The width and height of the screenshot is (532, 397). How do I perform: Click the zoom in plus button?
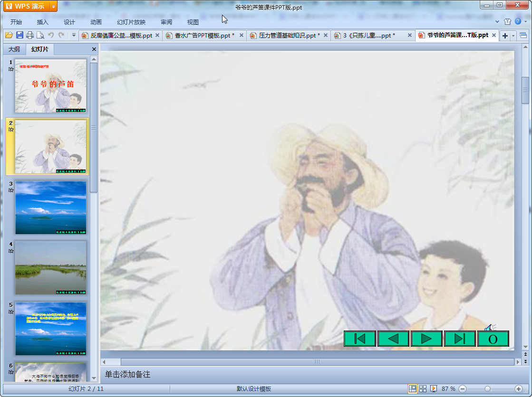(518, 389)
